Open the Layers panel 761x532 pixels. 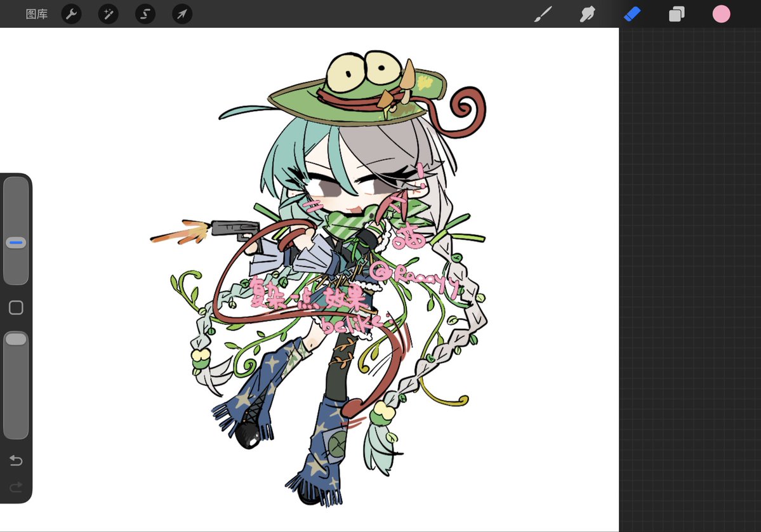pos(677,13)
